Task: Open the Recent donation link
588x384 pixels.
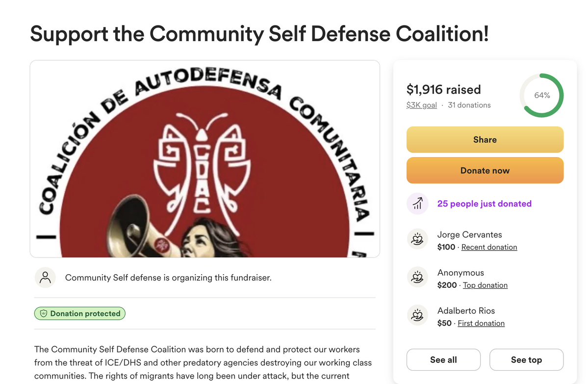Action: tap(489, 247)
